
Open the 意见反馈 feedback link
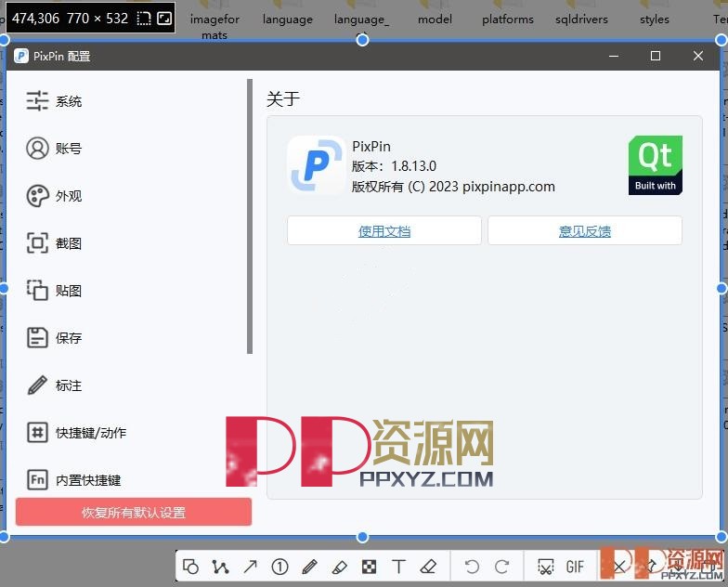tap(585, 230)
